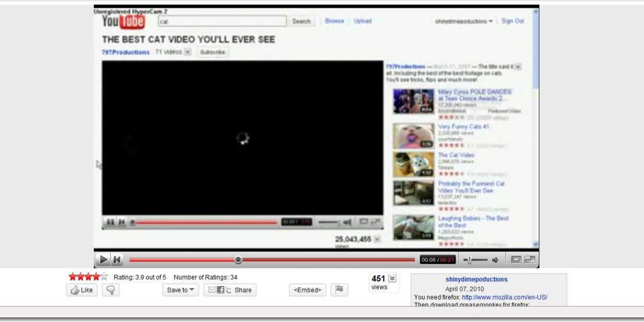Screen dimensions: 644x322
Task: Click the <Embed> button
Action: pyautogui.click(x=308, y=290)
